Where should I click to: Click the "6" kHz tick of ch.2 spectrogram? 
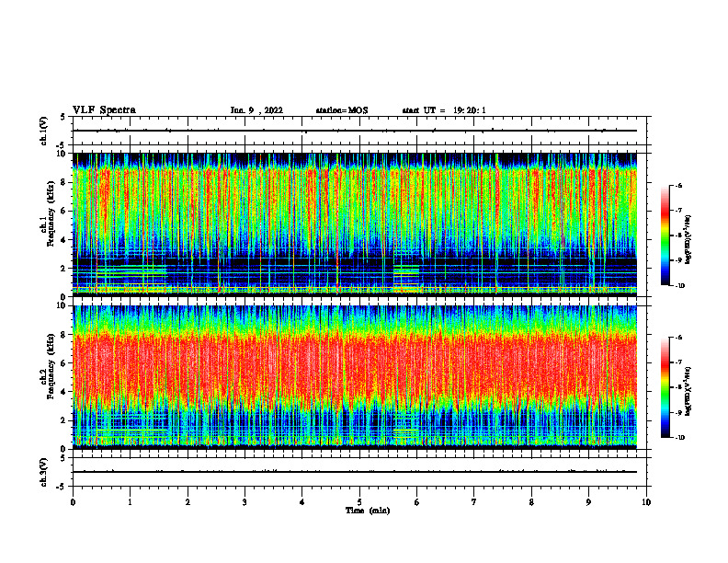coord(63,363)
